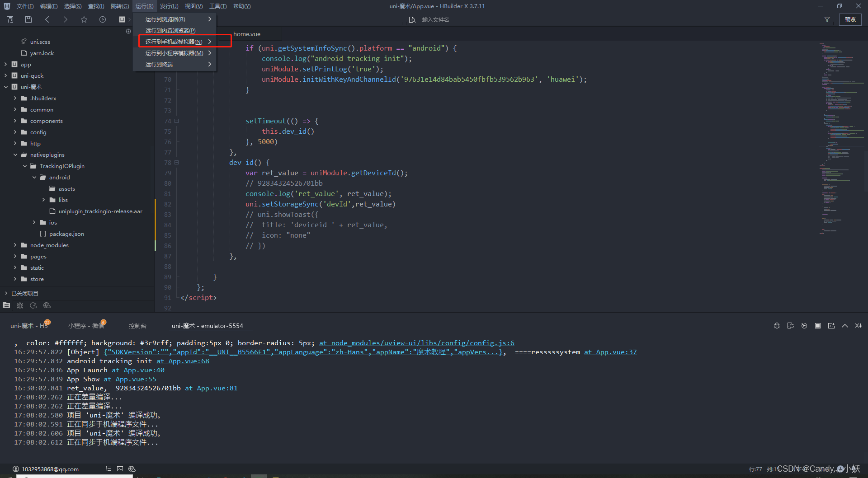The width and height of the screenshot is (868, 478).
Task: Open the uview-ui config.js:6 link
Action: [x=417, y=343]
